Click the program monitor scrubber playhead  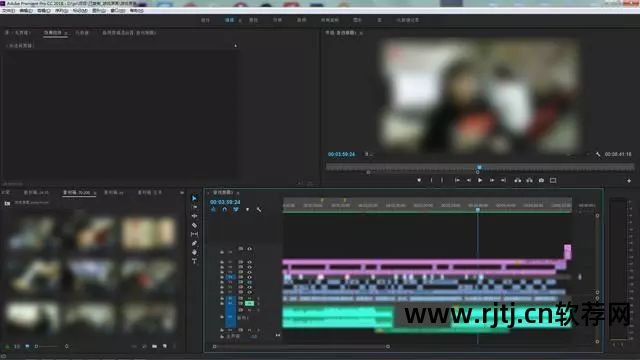479,167
